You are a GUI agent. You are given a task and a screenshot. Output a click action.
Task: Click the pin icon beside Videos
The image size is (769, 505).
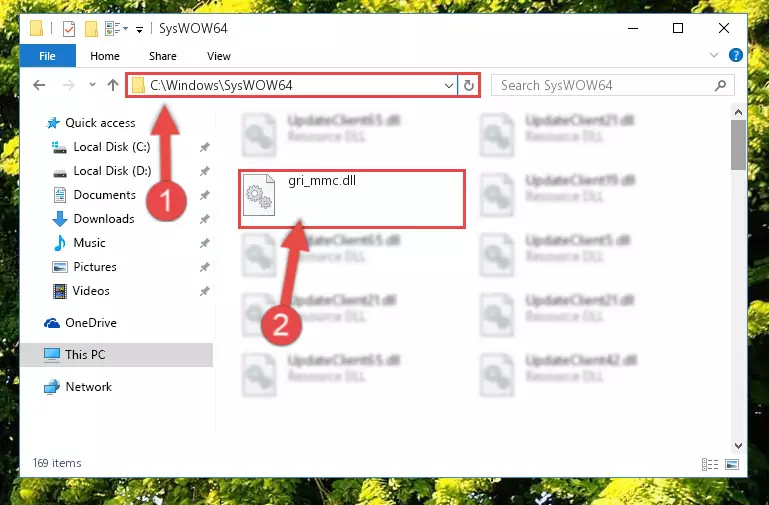pos(205,291)
